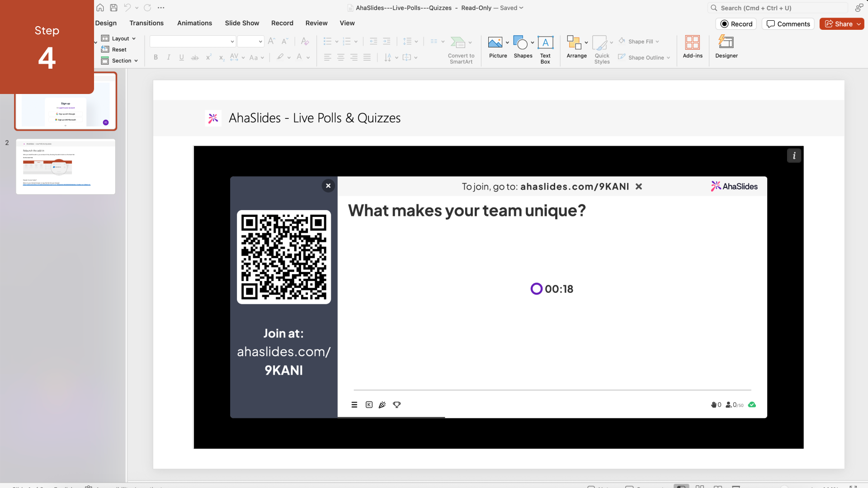Select slide 2 thumbnail
The image size is (868, 488).
66,166
